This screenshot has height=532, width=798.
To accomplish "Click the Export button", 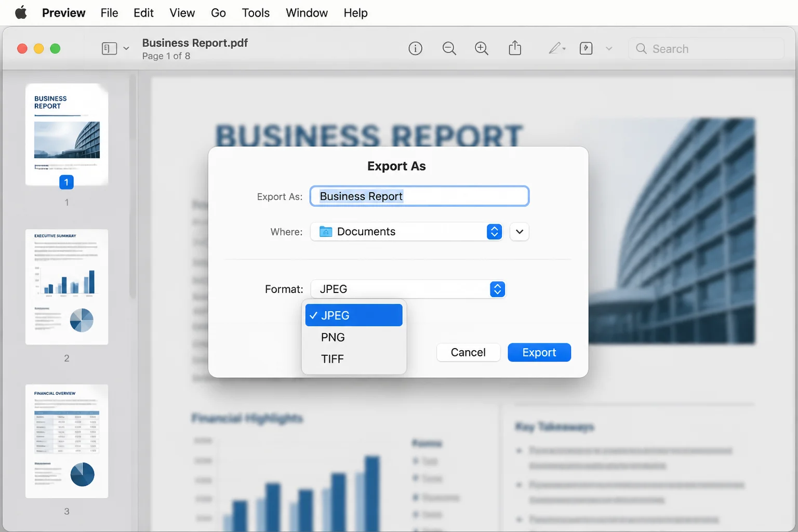I will 539,352.
